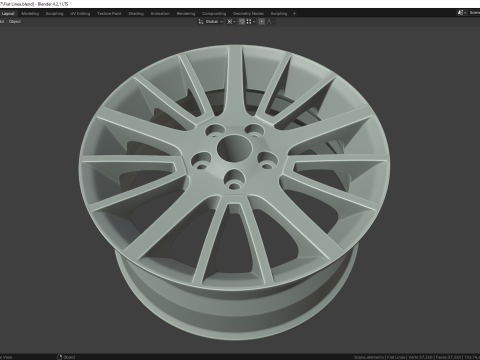Toggle the snapping magnet button
Viewport: 480px width, 360px height.
point(242,22)
